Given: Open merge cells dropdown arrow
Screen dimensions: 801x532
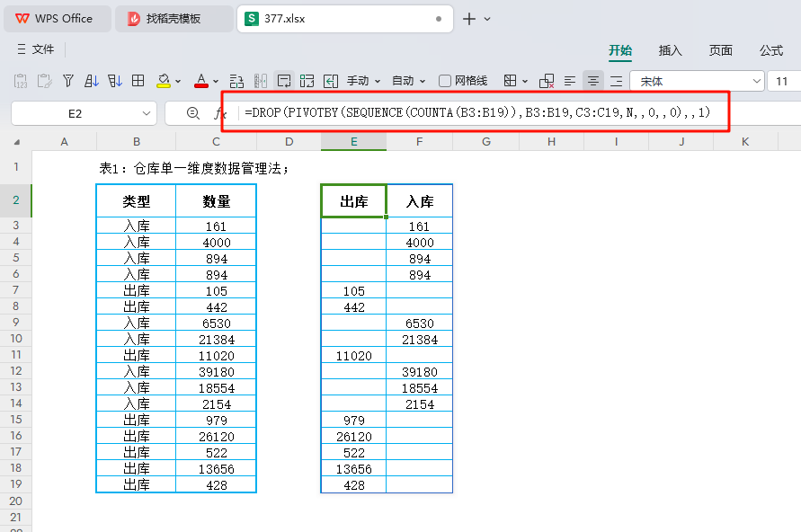Looking at the screenshot, I should 525,81.
